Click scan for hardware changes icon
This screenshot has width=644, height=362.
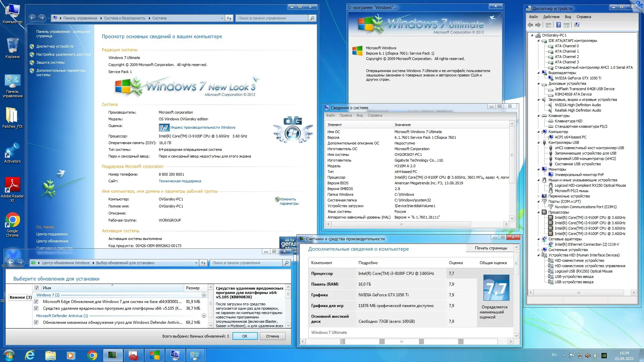coord(577,25)
